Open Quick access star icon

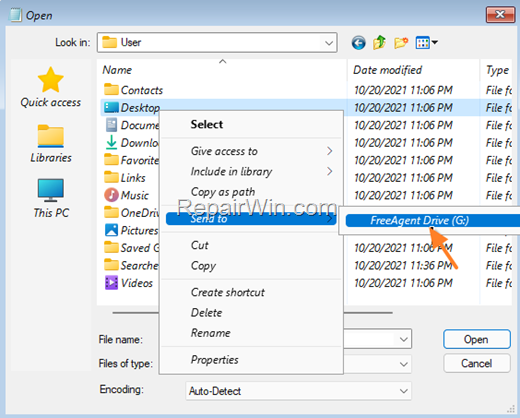tap(51, 80)
